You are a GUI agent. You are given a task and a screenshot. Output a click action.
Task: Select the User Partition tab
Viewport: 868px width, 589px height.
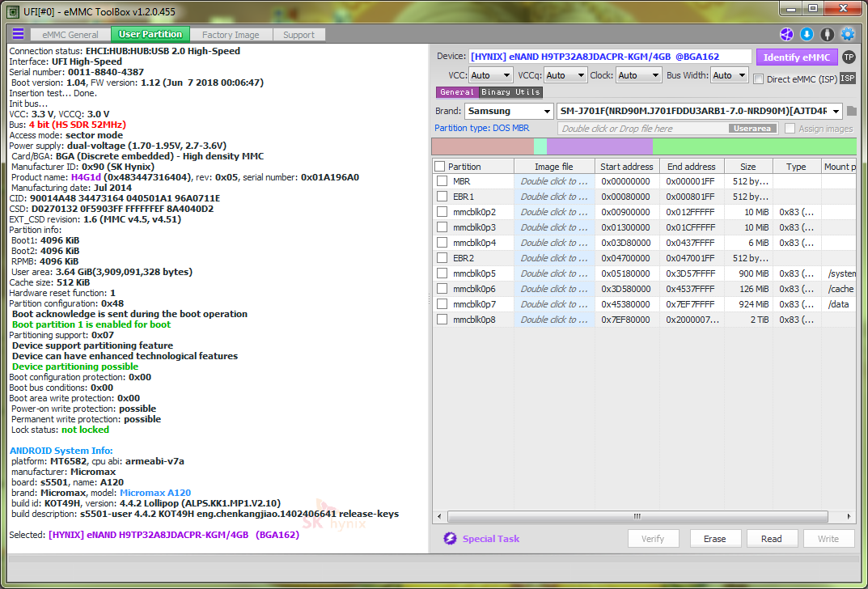(150, 34)
